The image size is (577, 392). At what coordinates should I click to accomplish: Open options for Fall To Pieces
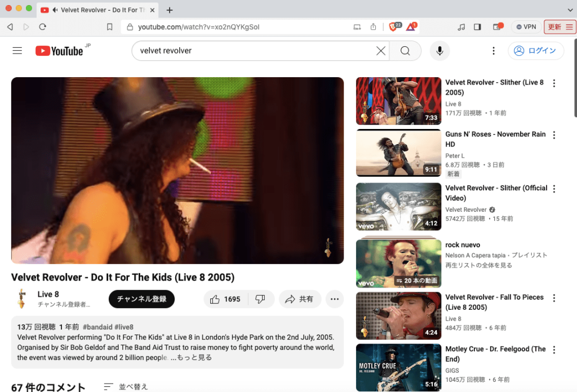pyautogui.click(x=554, y=298)
